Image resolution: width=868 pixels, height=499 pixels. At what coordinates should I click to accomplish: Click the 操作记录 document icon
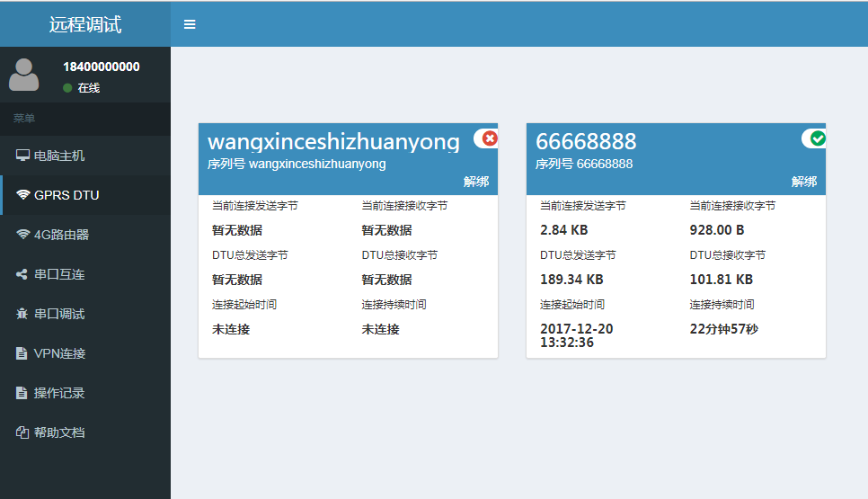click(x=22, y=393)
